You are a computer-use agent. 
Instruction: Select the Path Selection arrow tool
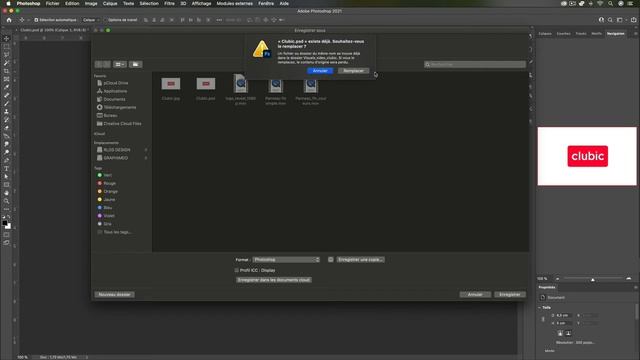(x=6, y=177)
